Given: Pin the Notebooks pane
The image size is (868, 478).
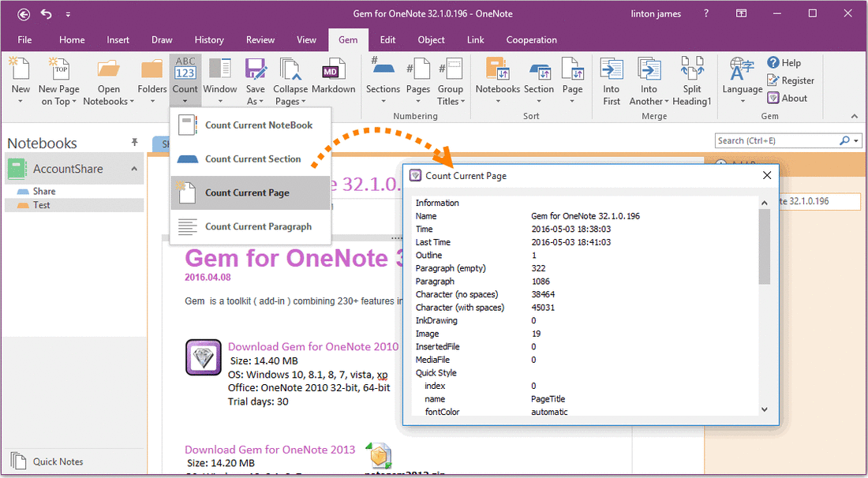Looking at the screenshot, I should point(134,142).
